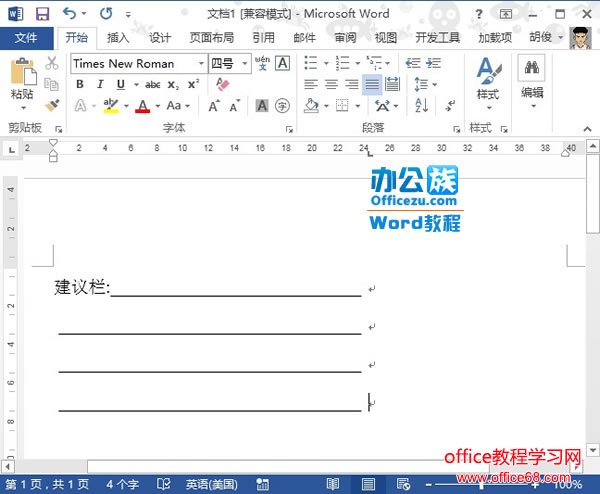
Task: Click the Save icon in quick access toolbar
Action: click(x=42, y=14)
